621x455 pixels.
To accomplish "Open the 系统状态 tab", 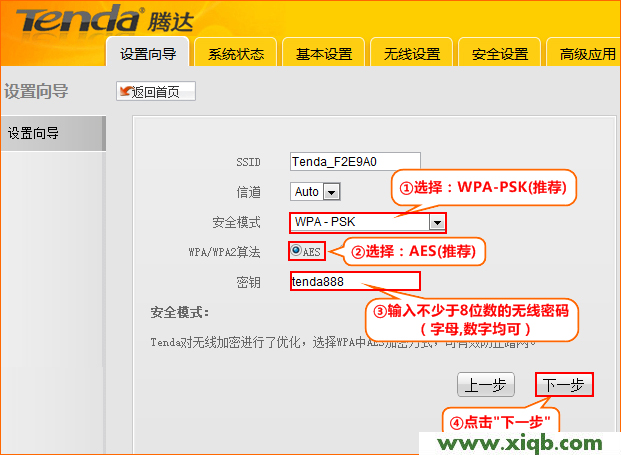I will (234, 54).
